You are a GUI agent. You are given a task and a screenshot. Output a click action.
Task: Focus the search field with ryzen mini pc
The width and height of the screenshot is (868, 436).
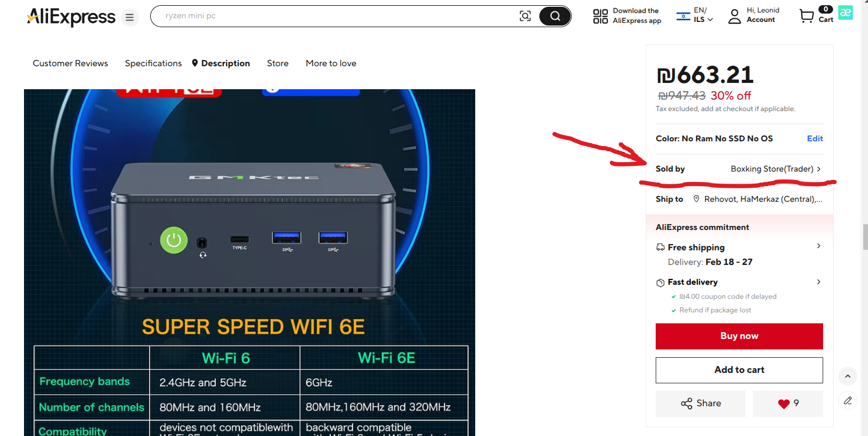[x=334, y=16]
